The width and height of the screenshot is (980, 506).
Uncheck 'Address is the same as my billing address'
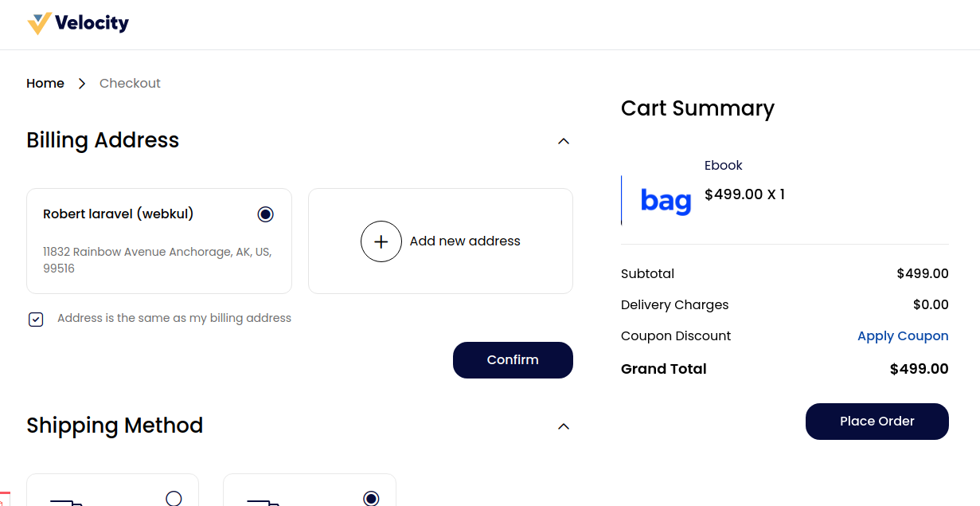coord(35,319)
